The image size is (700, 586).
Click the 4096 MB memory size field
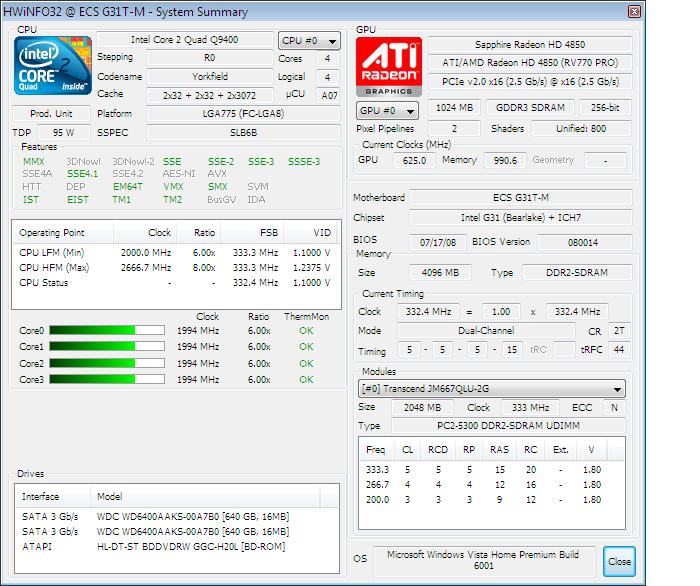click(440, 273)
